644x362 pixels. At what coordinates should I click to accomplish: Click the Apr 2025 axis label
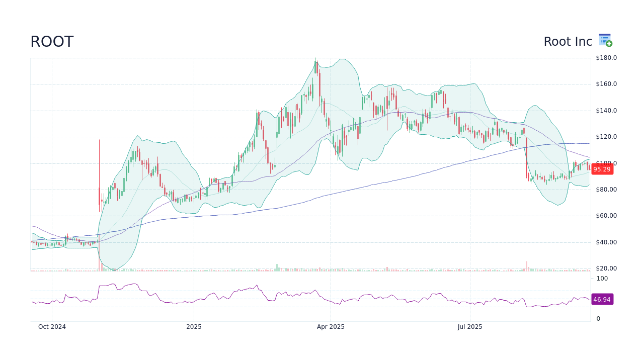click(331, 326)
